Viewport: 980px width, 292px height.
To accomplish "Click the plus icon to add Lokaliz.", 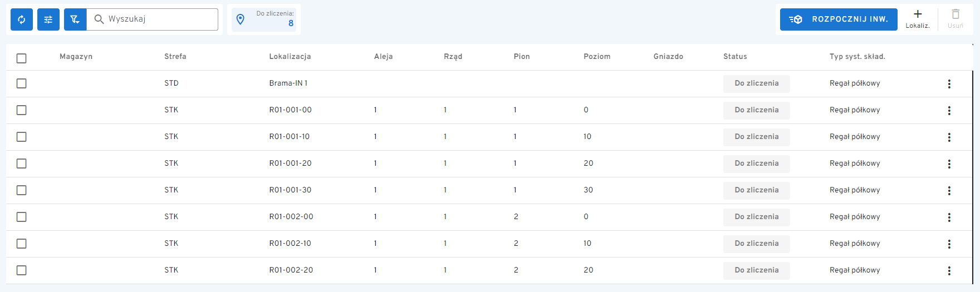I will tap(918, 14).
